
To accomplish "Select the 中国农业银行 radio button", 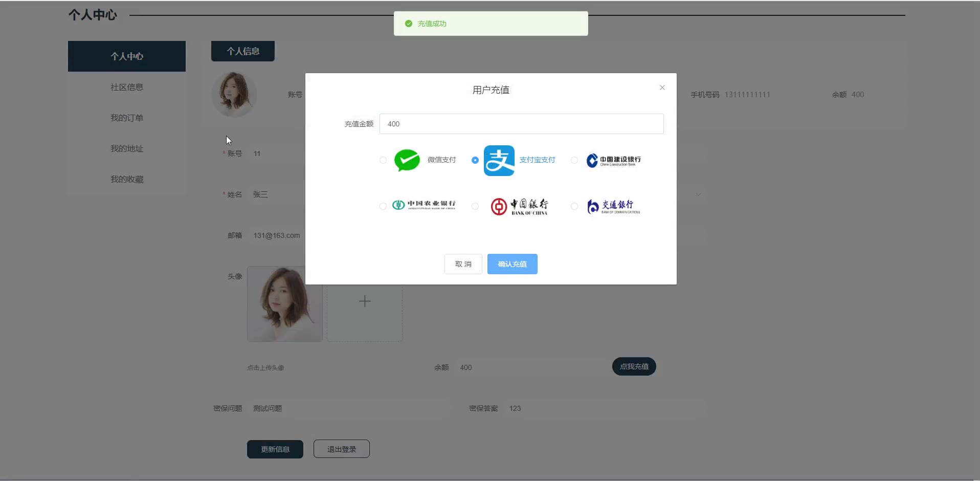I will click(x=383, y=206).
